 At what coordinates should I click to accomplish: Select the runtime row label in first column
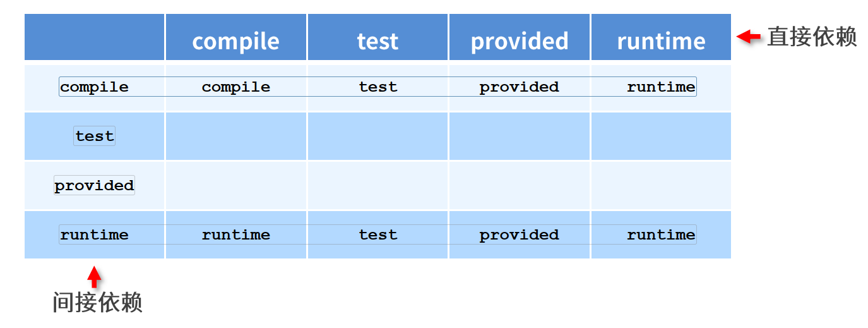[x=94, y=235]
